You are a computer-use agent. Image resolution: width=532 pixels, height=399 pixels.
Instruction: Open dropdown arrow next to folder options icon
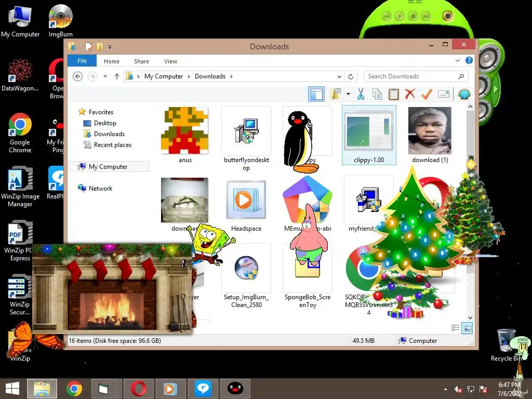click(x=348, y=94)
